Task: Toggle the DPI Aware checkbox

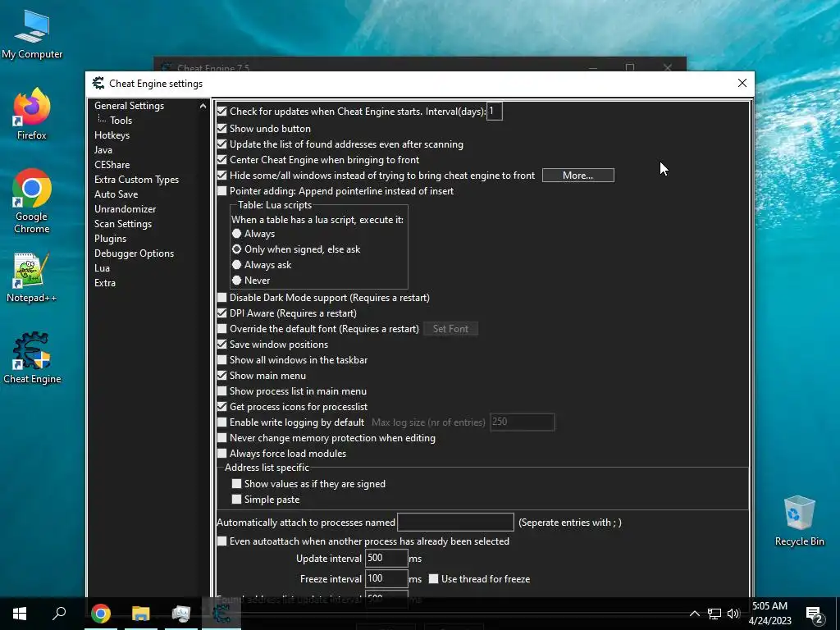Action: pyautogui.click(x=221, y=313)
